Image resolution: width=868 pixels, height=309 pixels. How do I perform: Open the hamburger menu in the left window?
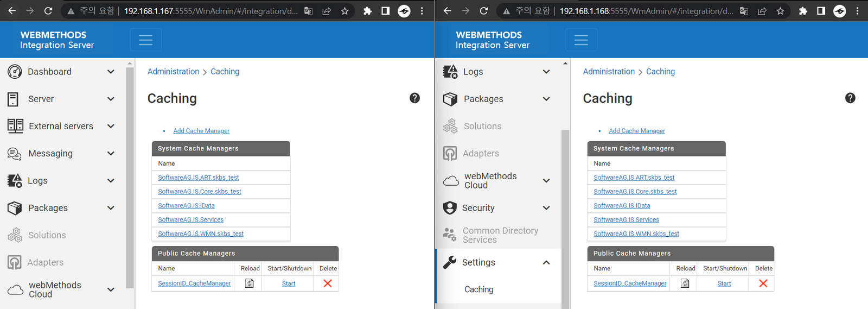click(145, 40)
